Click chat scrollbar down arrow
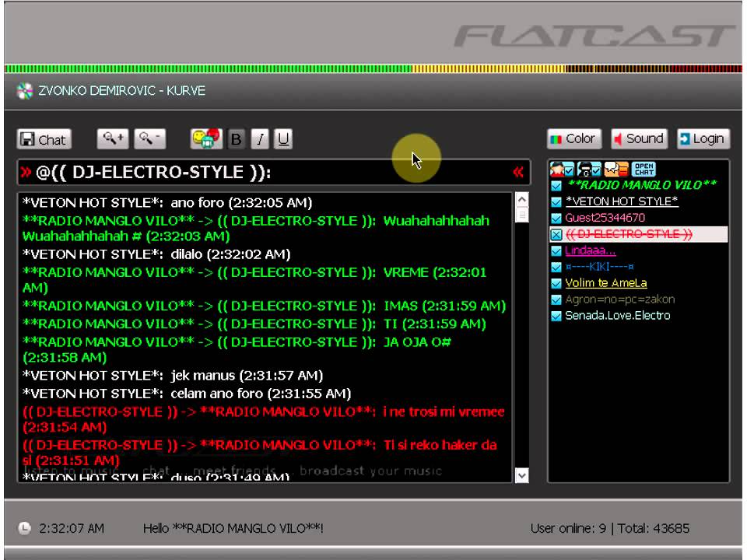 [521, 475]
